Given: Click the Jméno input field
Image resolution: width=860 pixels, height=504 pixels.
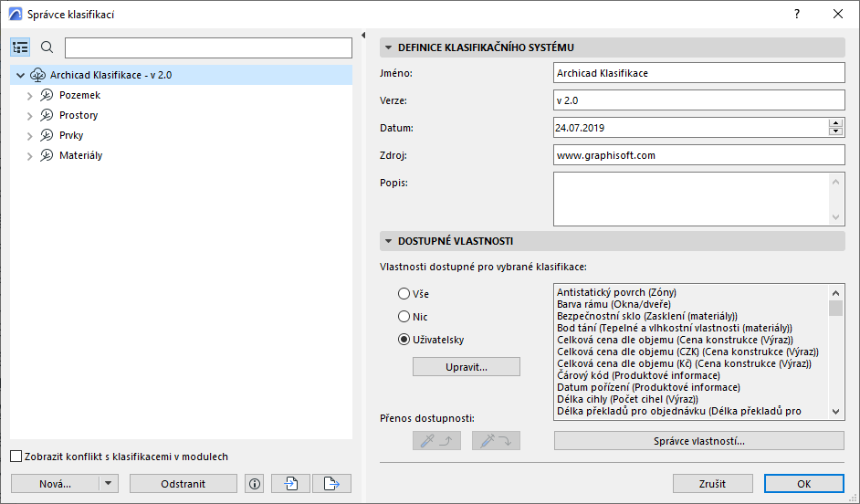Looking at the screenshot, I should pyautogui.click(x=698, y=73).
